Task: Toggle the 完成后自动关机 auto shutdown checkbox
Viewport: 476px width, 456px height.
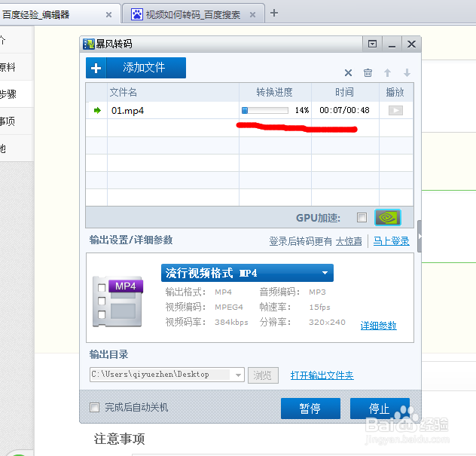Action: click(94, 408)
